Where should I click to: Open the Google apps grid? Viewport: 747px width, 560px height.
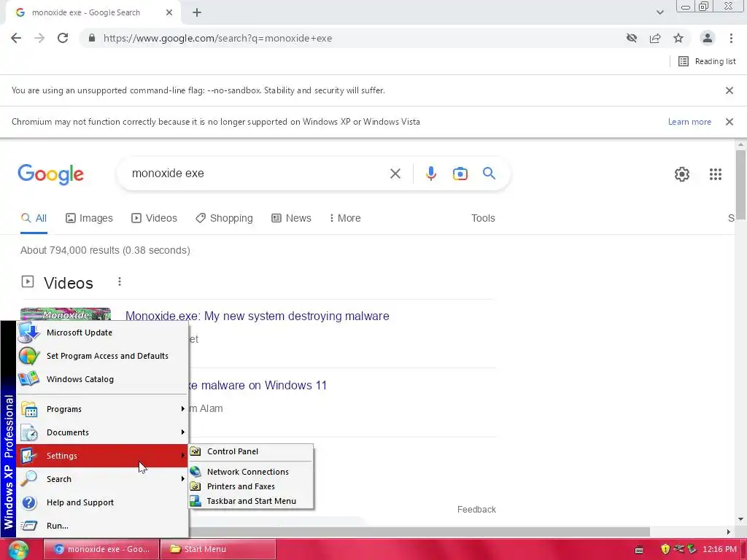coord(715,174)
